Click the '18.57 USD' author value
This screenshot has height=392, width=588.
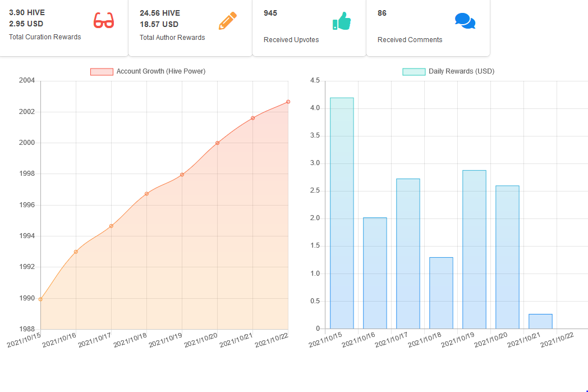pyautogui.click(x=159, y=24)
